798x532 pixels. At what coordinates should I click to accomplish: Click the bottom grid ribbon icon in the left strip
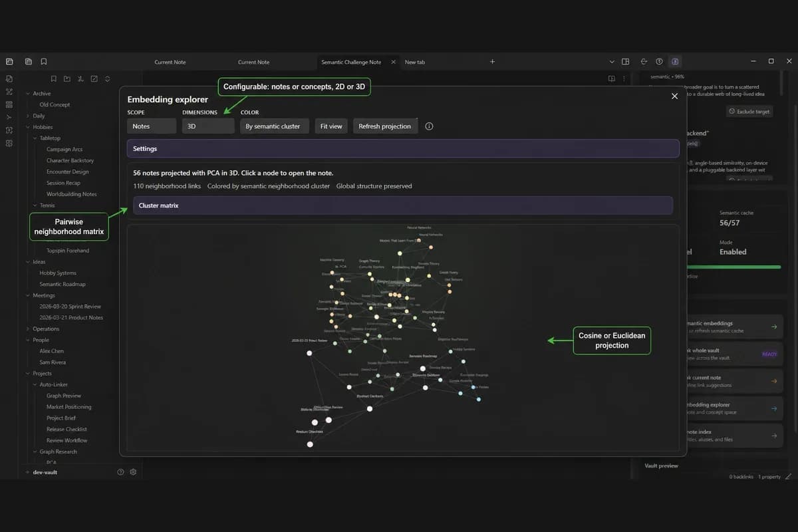click(9, 143)
